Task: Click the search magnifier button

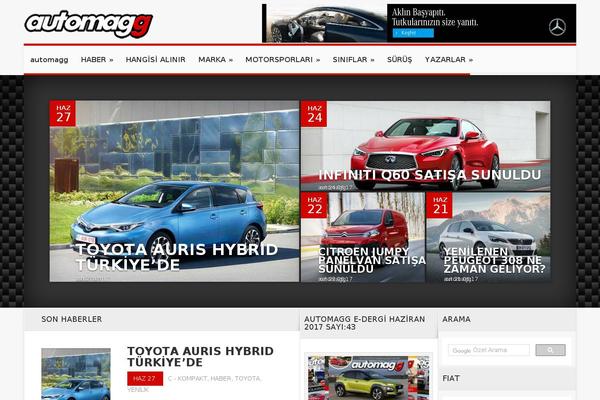Action: 550,350
